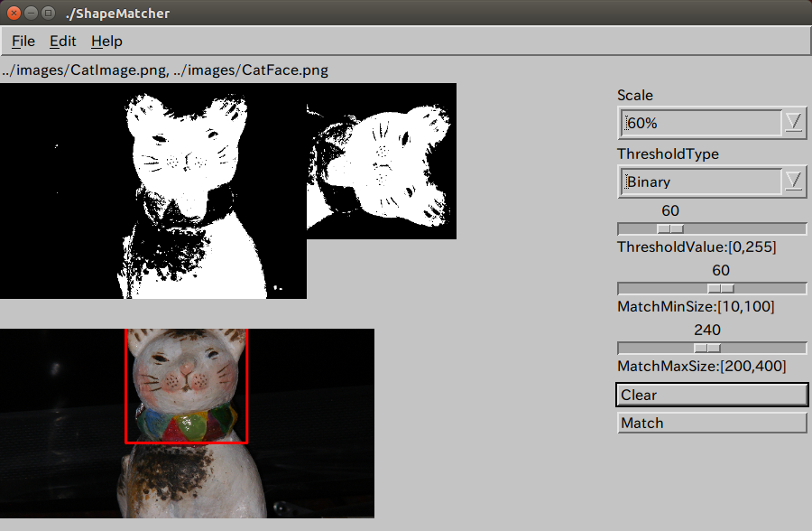Click the red match rectangle on the cat photo
The height and width of the screenshot is (531, 812).
click(187, 386)
